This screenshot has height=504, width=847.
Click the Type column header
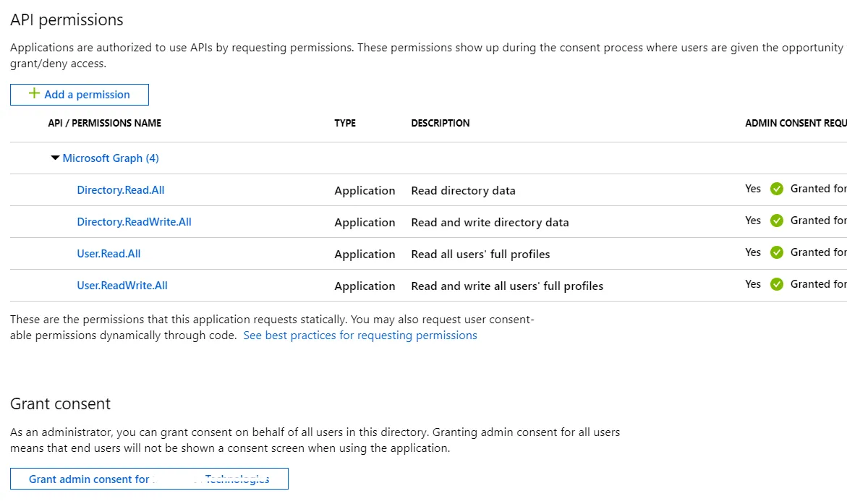coord(345,123)
